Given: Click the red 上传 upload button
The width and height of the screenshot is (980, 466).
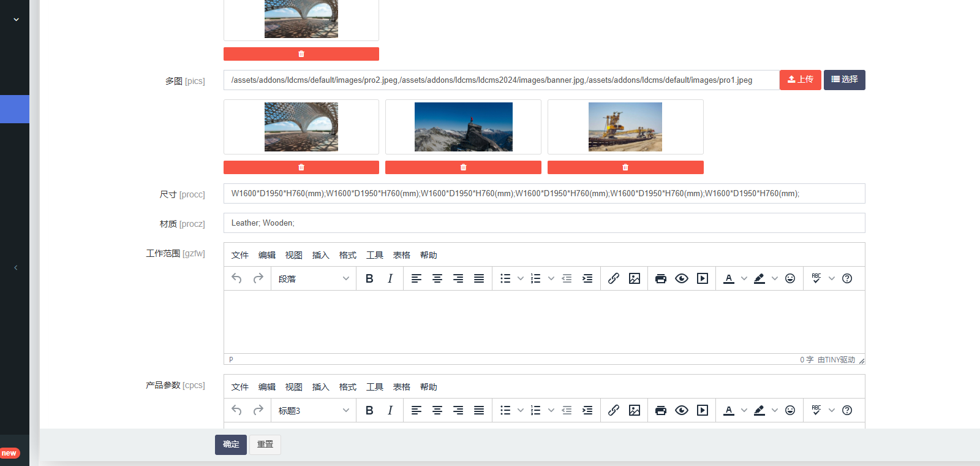Looking at the screenshot, I should tap(800, 80).
